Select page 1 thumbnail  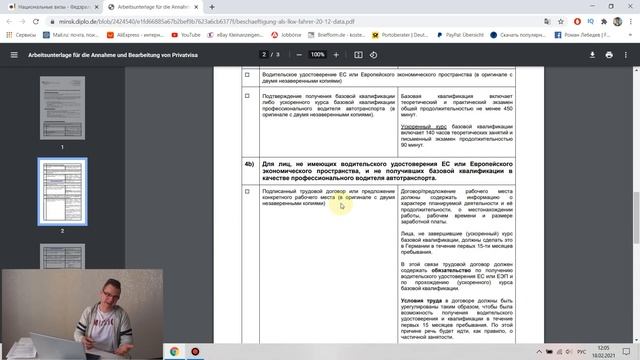[62, 108]
